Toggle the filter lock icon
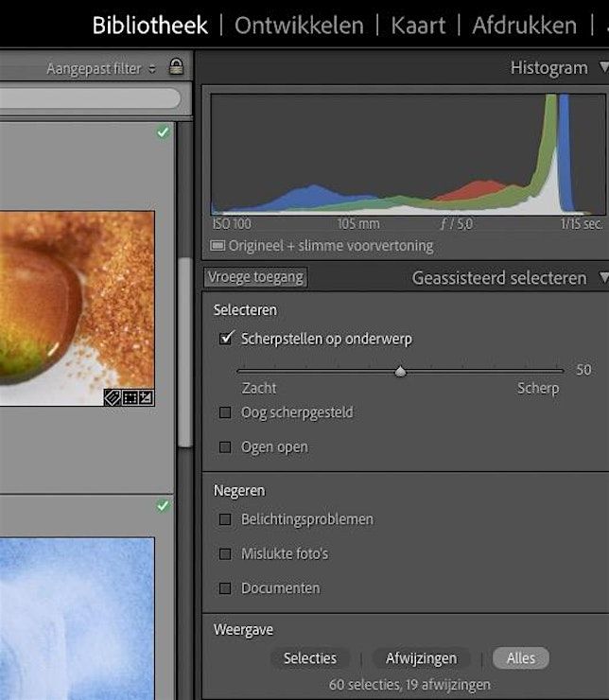 176,67
